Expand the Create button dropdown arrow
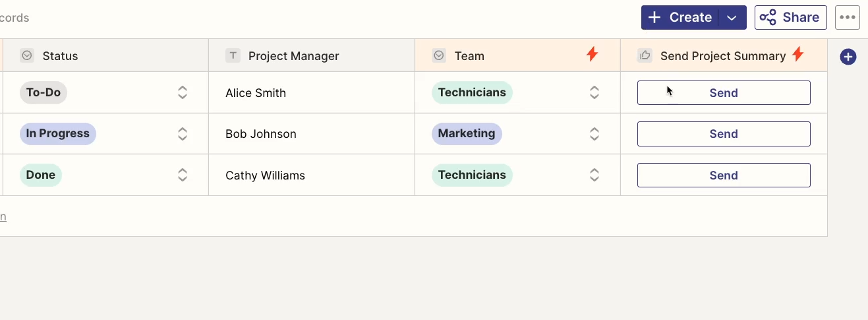This screenshot has width=868, height=320. [x=732, y=18]
